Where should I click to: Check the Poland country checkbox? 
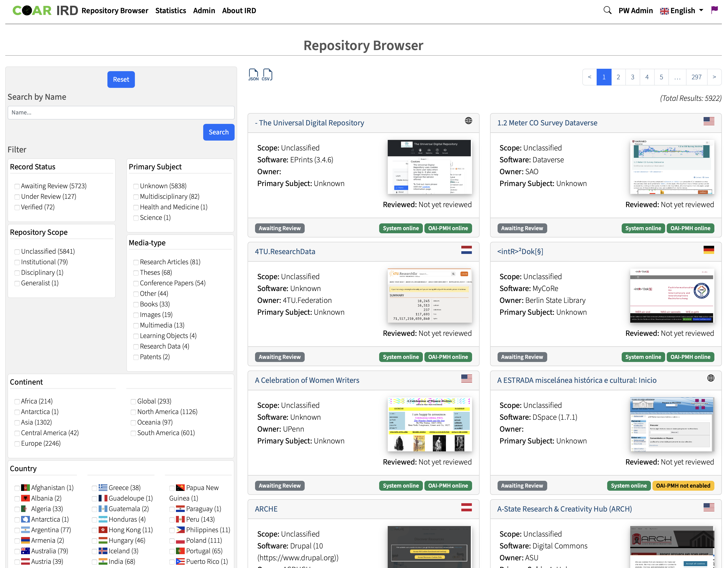pyautogui.click(x=172, y=541)
